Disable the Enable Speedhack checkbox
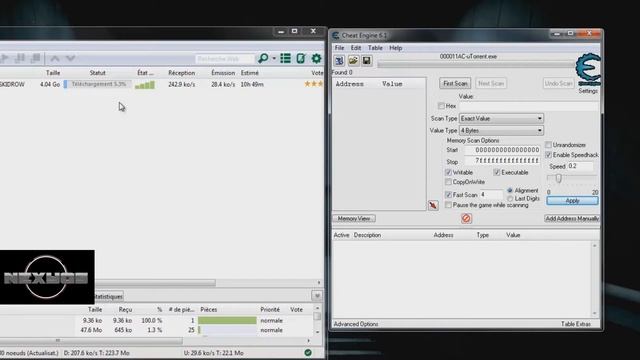640x360 pixels. pyautogui.click(x=549, y=155)
